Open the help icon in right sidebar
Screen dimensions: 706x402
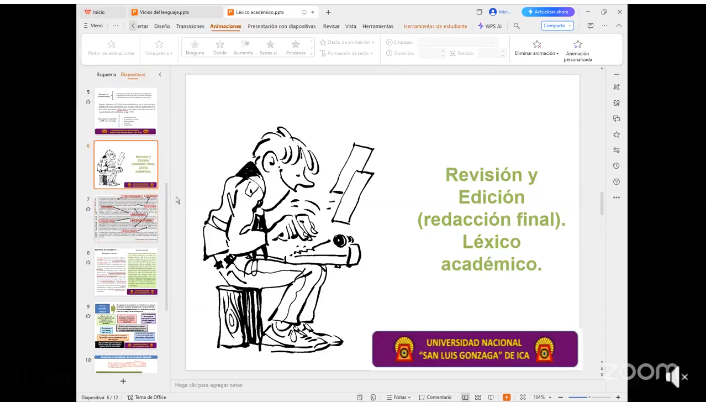tap(616, 182)
